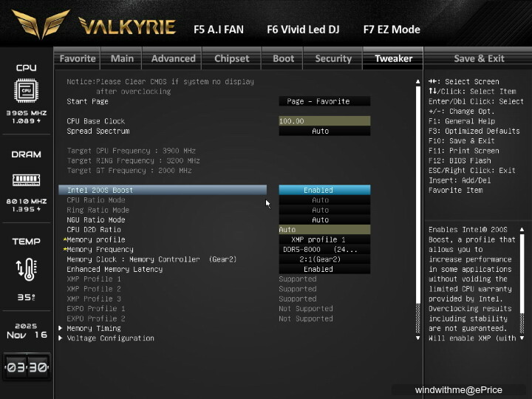This screenshot has height=399, width=532.
Task: Click the temperature thermometer icon
Action: [26, 269]
